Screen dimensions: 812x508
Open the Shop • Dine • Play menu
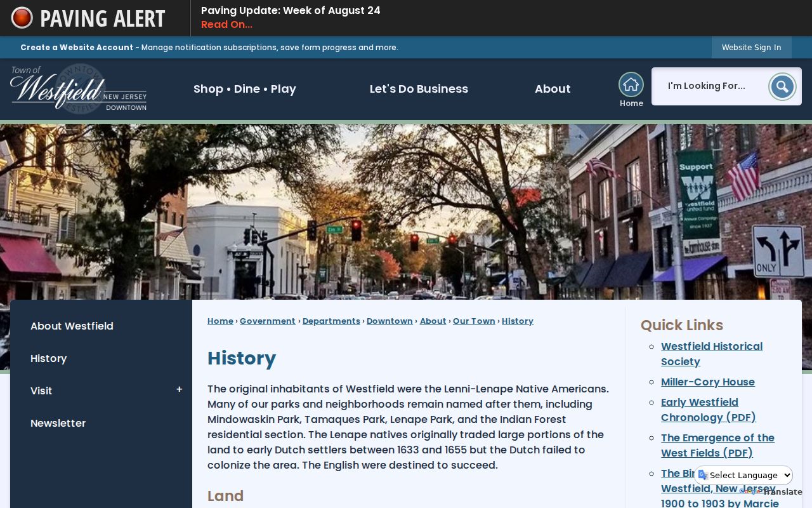tap(245, 89)
